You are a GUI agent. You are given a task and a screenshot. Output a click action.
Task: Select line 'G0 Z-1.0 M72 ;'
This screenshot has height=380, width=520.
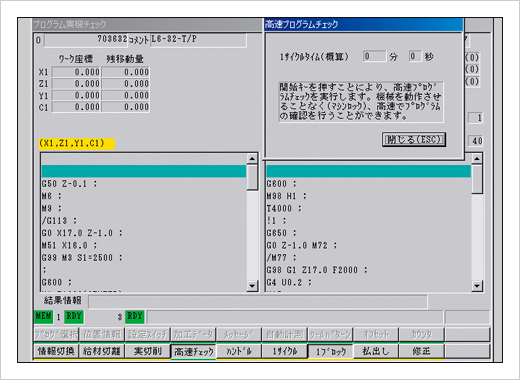[369, 245]
